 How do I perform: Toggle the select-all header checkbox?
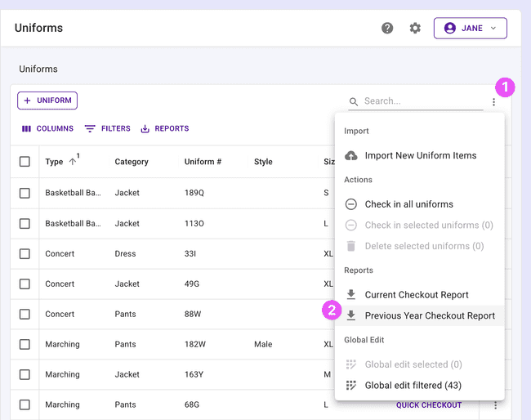25,162
